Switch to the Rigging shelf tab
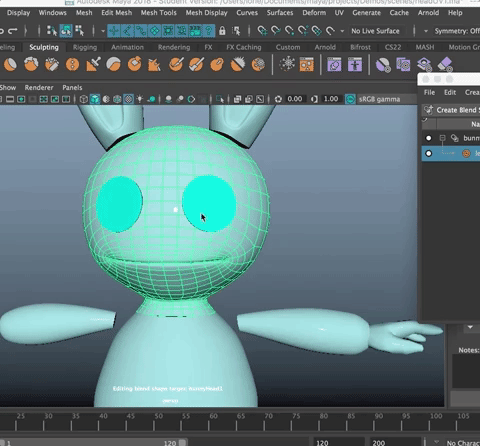The height and width of the screenshot is (446, 480). click(85, 47)
